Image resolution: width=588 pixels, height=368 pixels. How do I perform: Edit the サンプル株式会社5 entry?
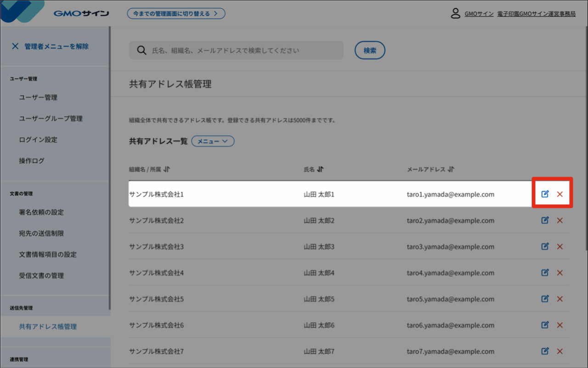click(545, 299)
